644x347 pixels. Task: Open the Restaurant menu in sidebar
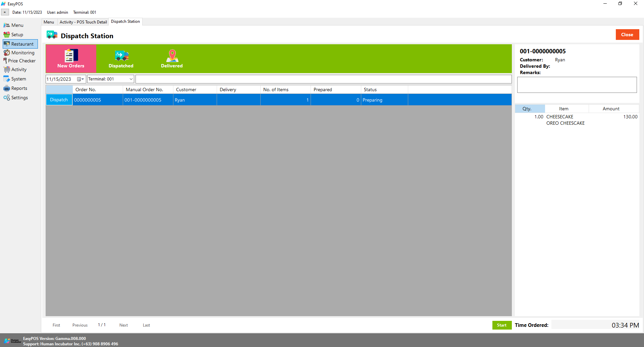coord(20,44)
